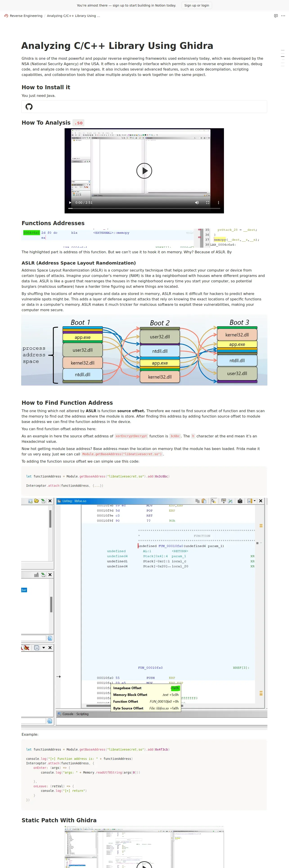Click the How to Find Function Address heading
This screenshot has height=868, width=289.
click(67, 403)
